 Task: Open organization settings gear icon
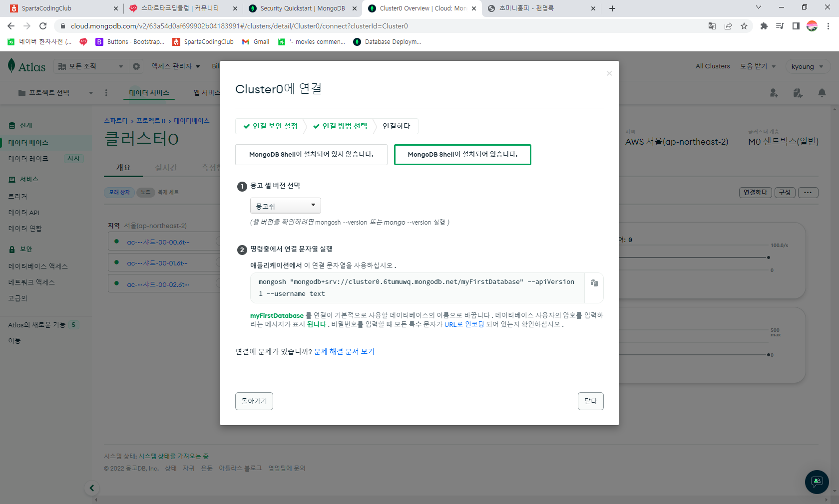(x=136, y=66)
